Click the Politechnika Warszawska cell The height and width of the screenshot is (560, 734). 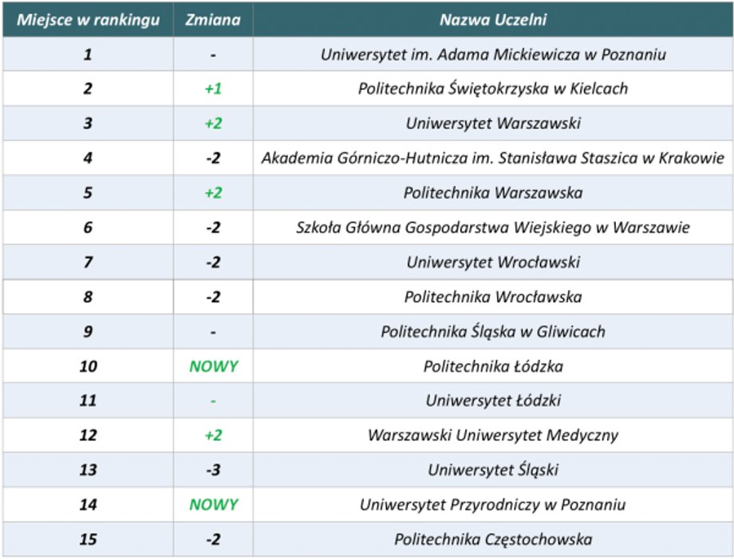(x=493, y=192)
